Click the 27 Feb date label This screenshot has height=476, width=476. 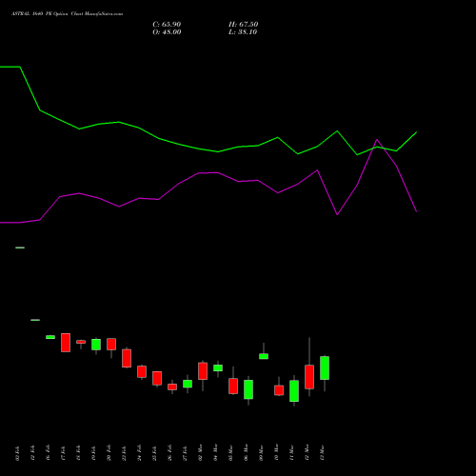pyautogui.click(x=185, y=453)
